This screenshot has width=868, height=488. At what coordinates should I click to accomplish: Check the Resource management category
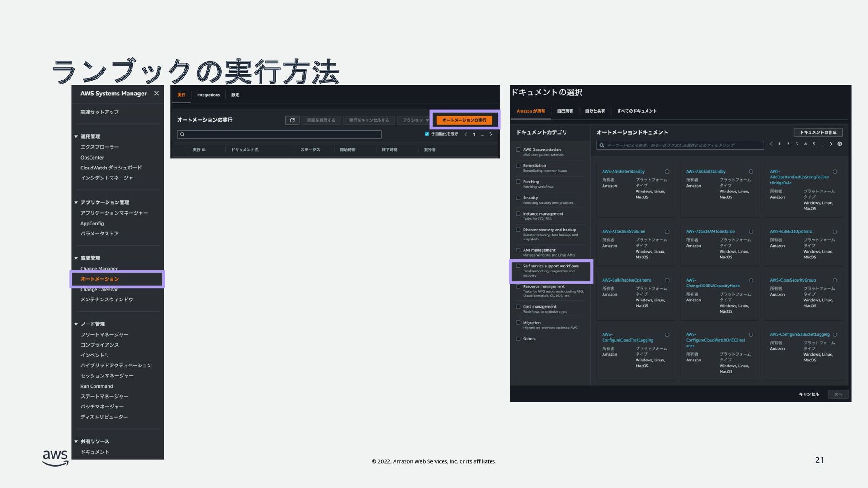tap(518, 286)
